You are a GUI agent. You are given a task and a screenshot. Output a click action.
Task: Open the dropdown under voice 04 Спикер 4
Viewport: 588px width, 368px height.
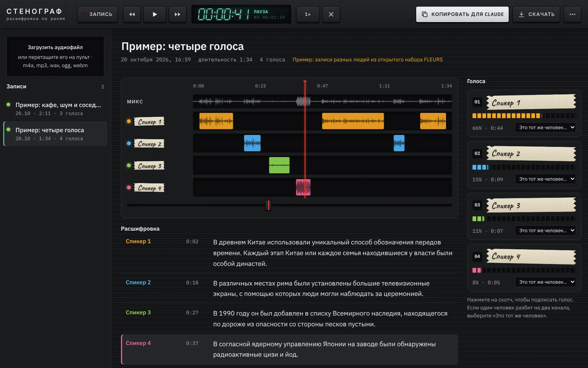[545, 282]
